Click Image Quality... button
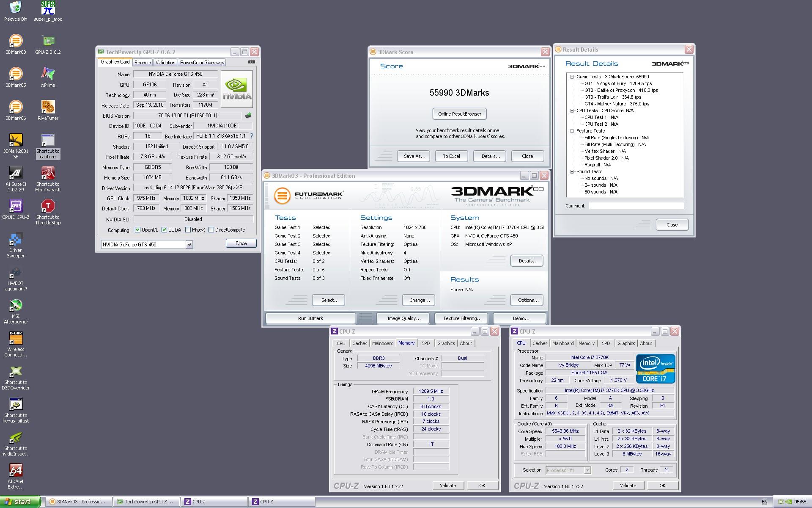The width and height of the screenshot is (812, 508). pyautogui.click(x=404, y=318)
